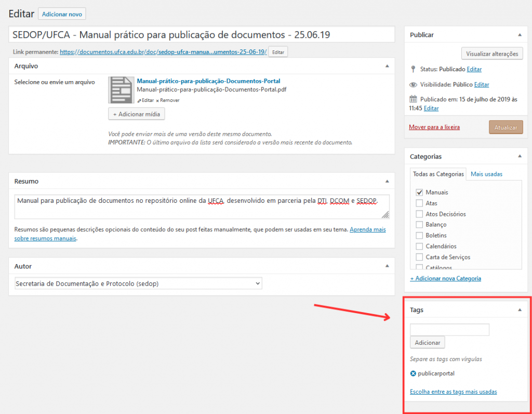Click the Atualizar button
The image size is (532, 414).
pos(506,127)
